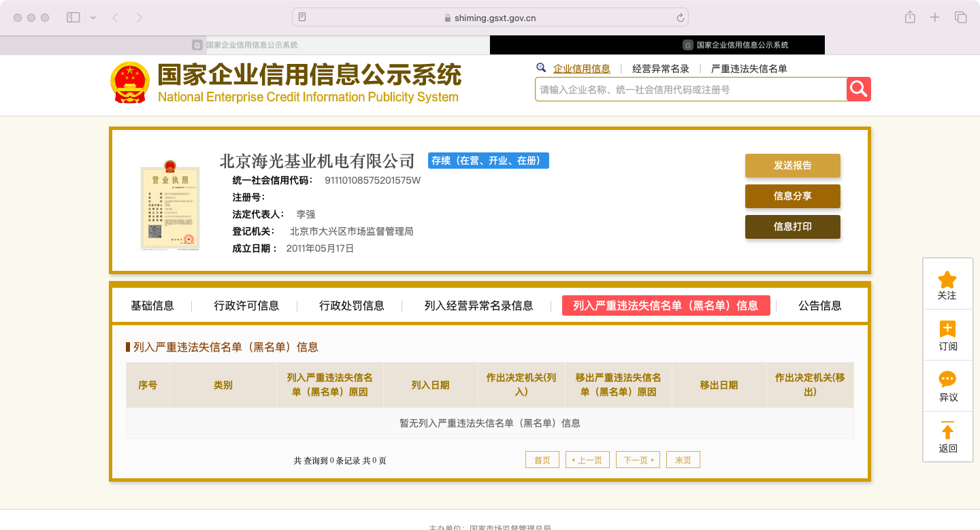Select the 严重违法失信名单 search category

(749, 69)
